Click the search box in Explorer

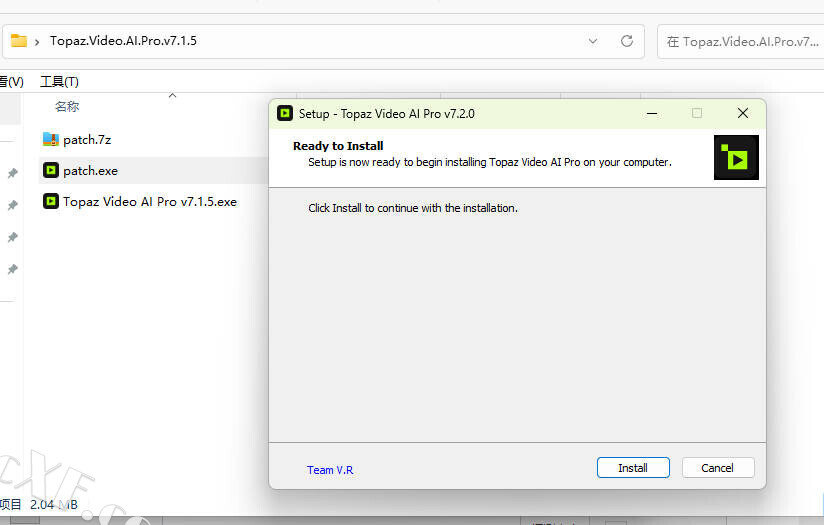point(741,42)
